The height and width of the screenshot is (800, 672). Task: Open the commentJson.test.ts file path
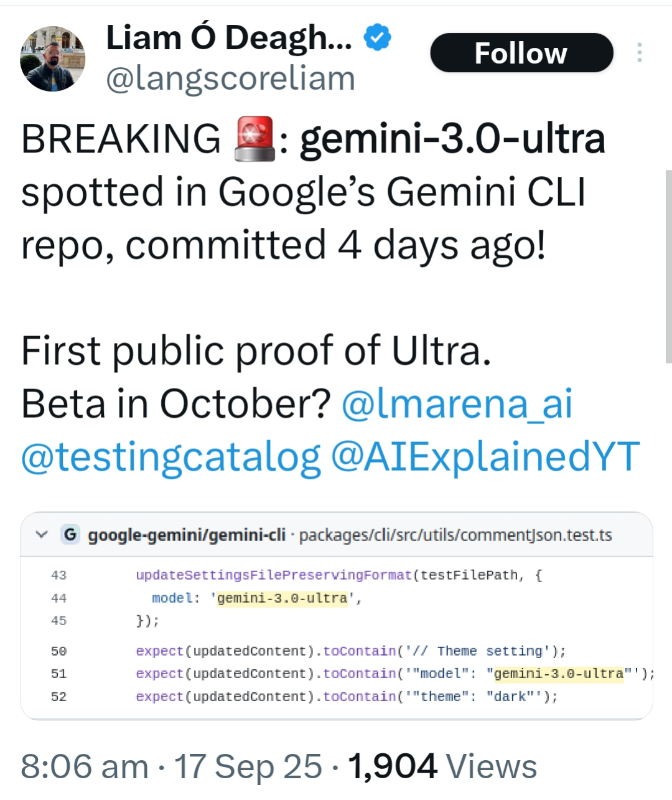point(455,535)
